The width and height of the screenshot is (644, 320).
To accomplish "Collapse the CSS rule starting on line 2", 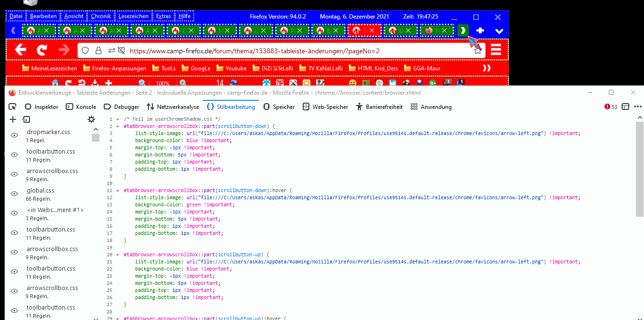I will click(x=118, y=126).
